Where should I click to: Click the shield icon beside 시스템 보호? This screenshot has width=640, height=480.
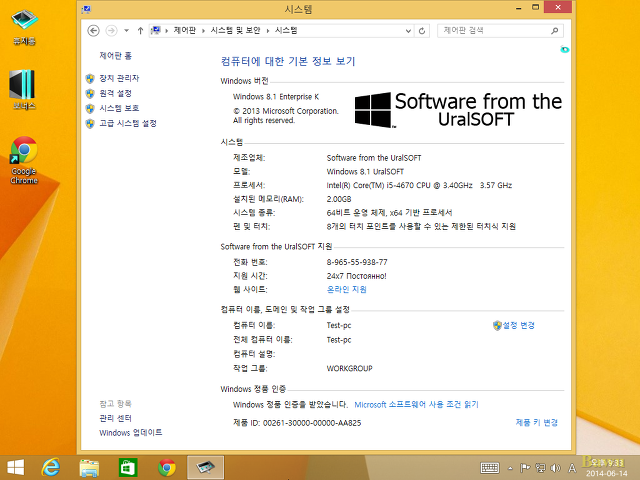[90, 108]
